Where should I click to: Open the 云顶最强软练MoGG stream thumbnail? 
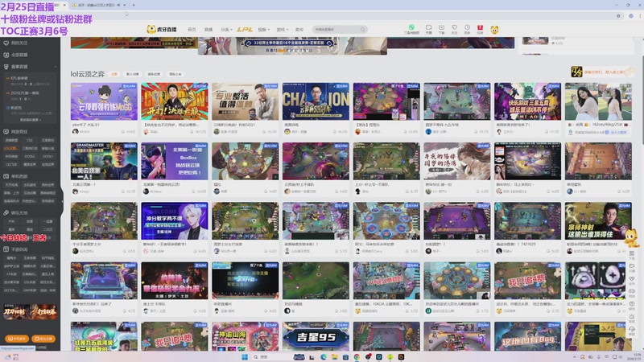pos(104,101)
